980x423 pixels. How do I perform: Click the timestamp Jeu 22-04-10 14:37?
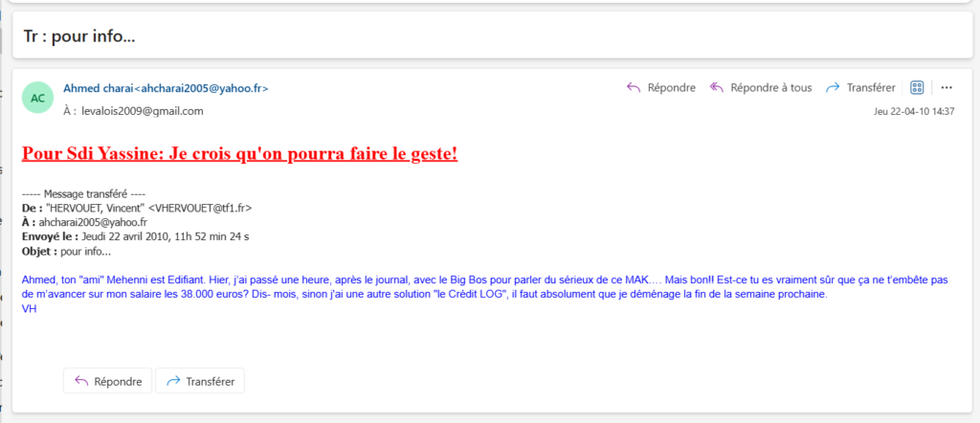[x=914, y=111]
